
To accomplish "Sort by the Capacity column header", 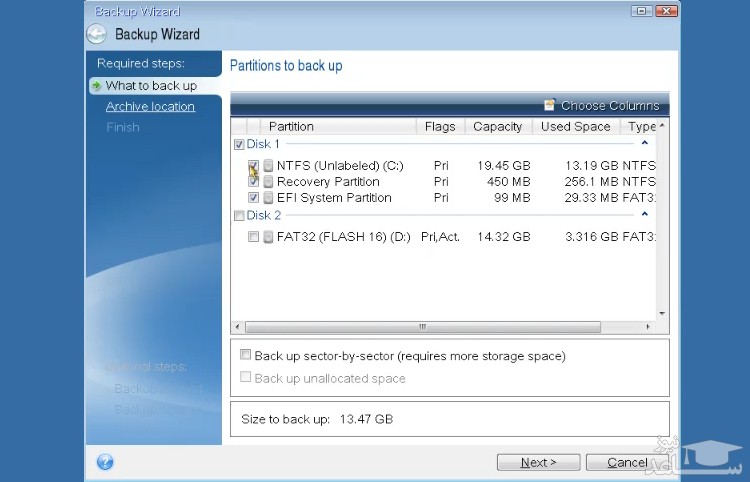I will [497, 127].
